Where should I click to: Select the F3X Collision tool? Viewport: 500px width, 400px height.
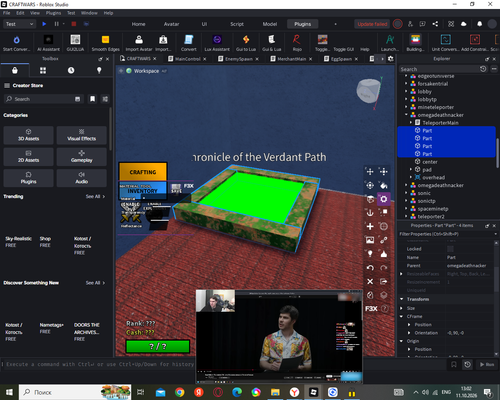tap(384, 213)
